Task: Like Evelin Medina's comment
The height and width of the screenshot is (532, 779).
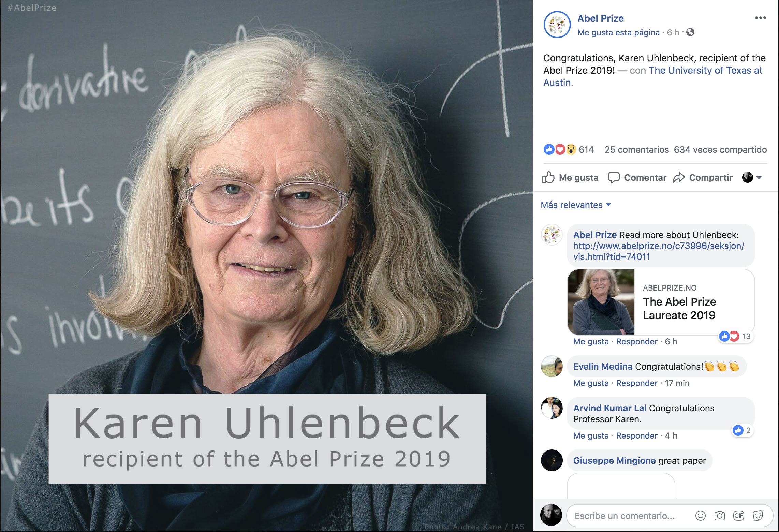Action: click(x=591, y=383)
